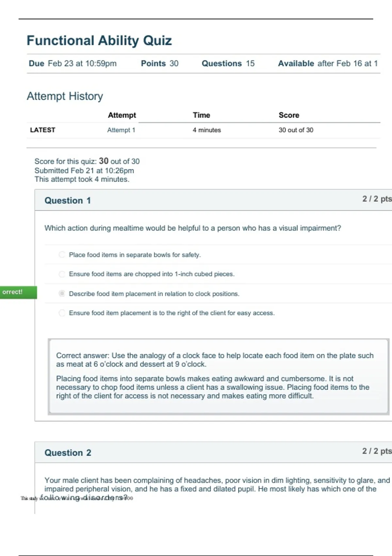Select radio 'Place food items in separate bowls'
Screen dimensions: 392x556
62,254
